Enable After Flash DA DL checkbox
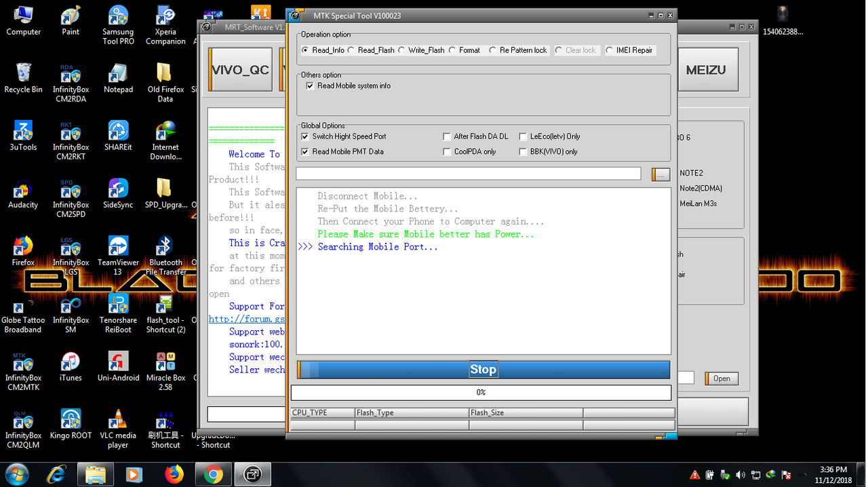This screenshot has height=487, width=868. pyautogui.click(x=475, y=136)
